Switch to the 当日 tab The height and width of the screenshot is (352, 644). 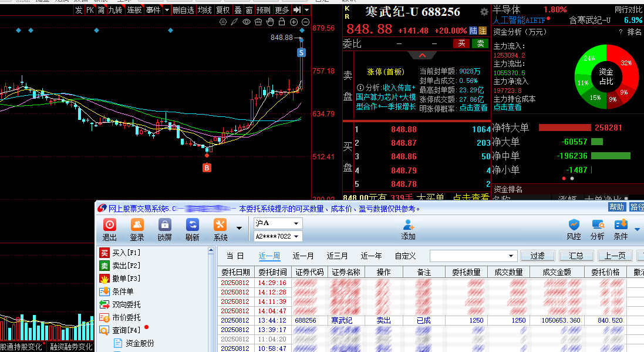pyautogui.click(x=235, y=256)
